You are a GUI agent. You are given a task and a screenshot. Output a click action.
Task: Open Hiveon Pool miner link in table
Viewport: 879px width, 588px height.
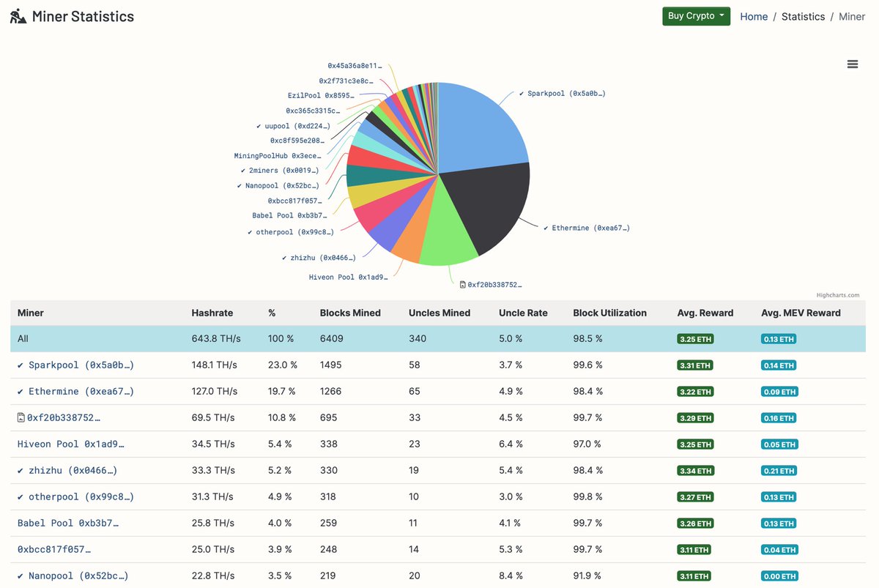pos(70,444)
